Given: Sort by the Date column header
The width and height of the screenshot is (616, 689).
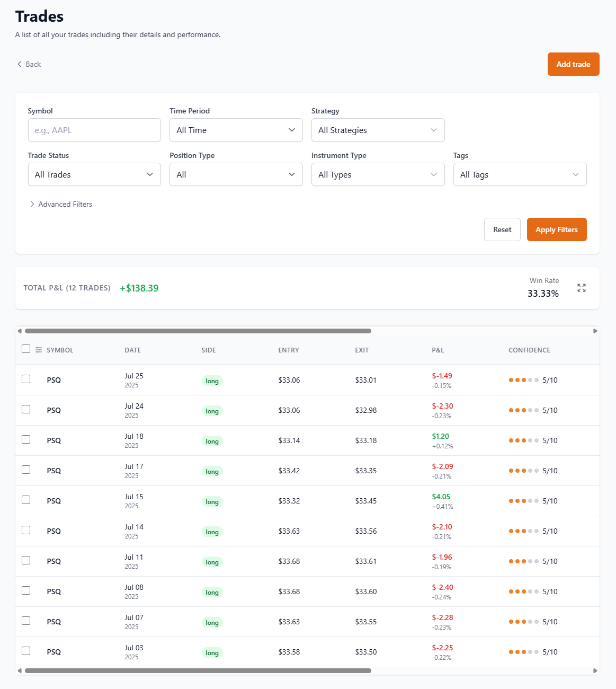Looking at the screenshot, I should click(x=132, y=350).
